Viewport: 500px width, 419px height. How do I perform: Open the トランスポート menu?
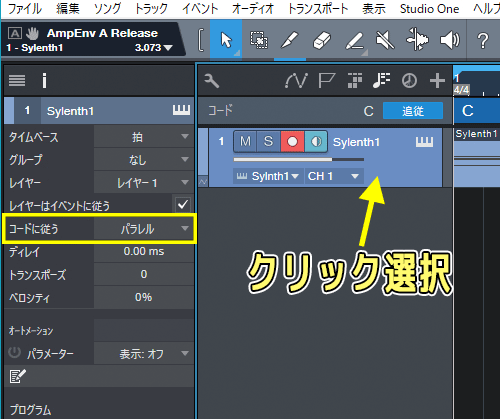[318, 9]
